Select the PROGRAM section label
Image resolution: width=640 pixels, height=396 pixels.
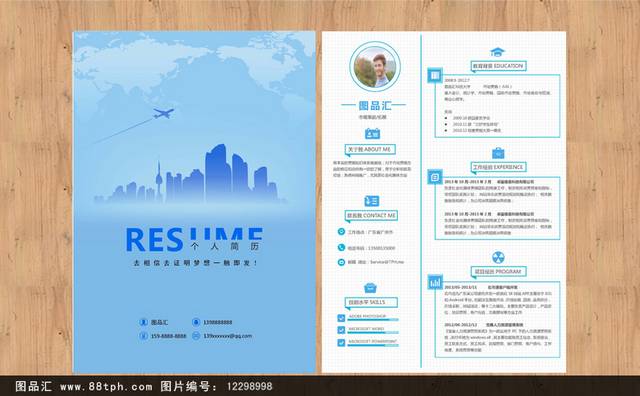498,271
